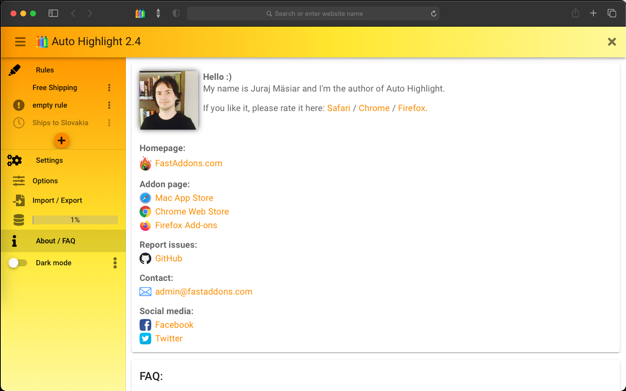The height and width of the screenshot is (391, 626).
Task: Open the Options settings page
Action: pos(45,181)
